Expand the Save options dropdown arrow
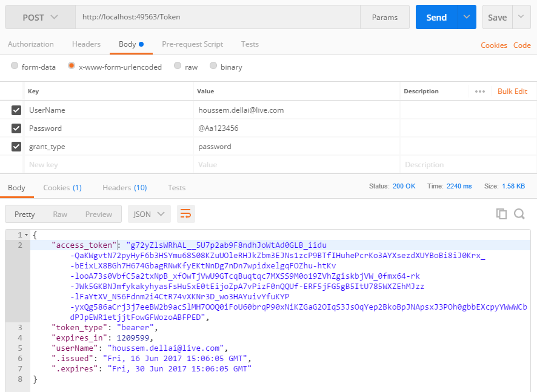This screenshot has width=537, height=392. click(x=521, y=18)
